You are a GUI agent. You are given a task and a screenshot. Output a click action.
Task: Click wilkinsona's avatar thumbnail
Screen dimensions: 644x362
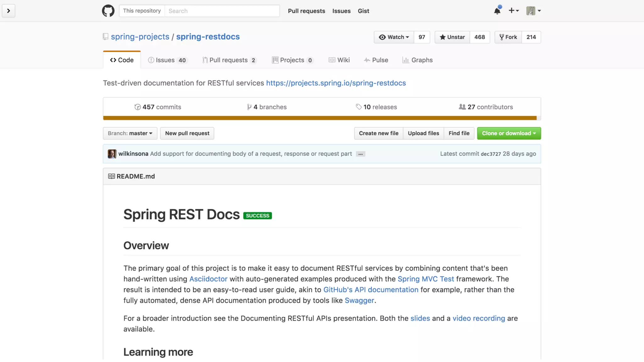[x=112, y=154]
